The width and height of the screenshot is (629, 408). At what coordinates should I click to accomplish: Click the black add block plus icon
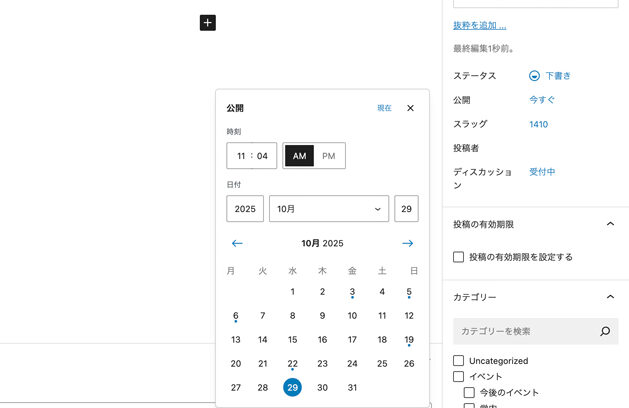[x=207, y=22]
